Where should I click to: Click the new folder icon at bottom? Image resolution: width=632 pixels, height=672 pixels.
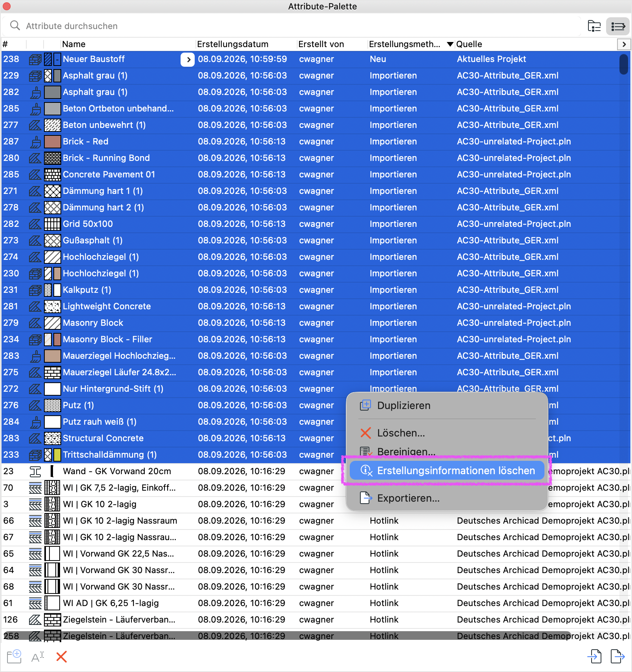[14, 656]
